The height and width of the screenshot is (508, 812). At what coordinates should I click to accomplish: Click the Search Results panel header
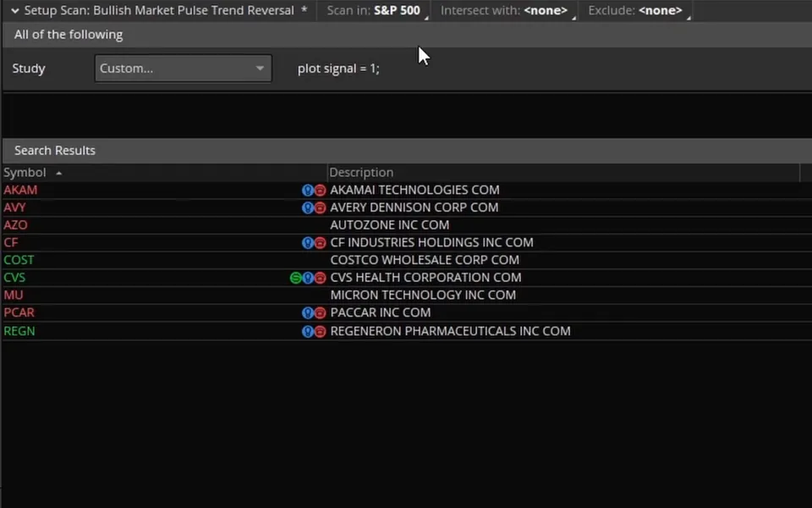coord(407,151)
